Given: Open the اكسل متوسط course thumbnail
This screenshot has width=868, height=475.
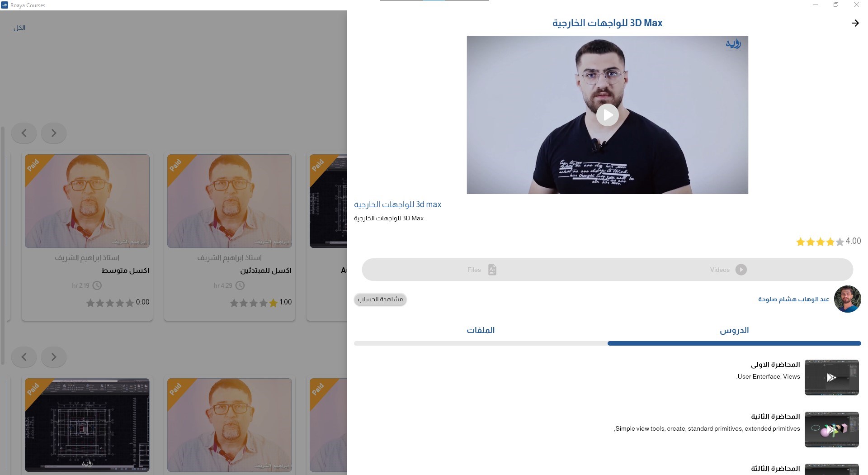Looking at the screenshot, I should (x=87, y=201).
